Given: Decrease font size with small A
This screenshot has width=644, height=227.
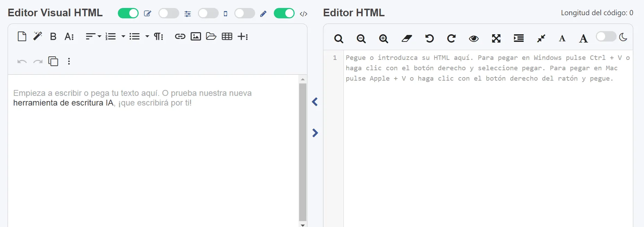Looking at the screenshot, I should point(562,38).
